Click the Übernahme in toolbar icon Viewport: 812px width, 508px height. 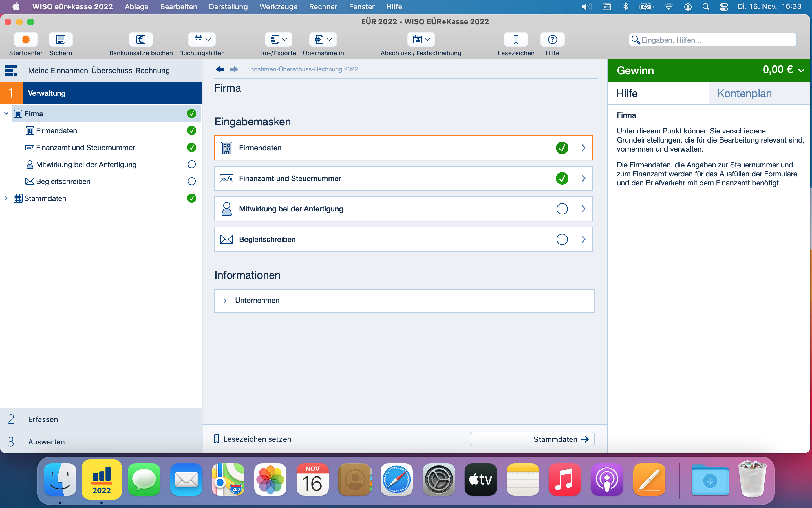pos(319,40)
